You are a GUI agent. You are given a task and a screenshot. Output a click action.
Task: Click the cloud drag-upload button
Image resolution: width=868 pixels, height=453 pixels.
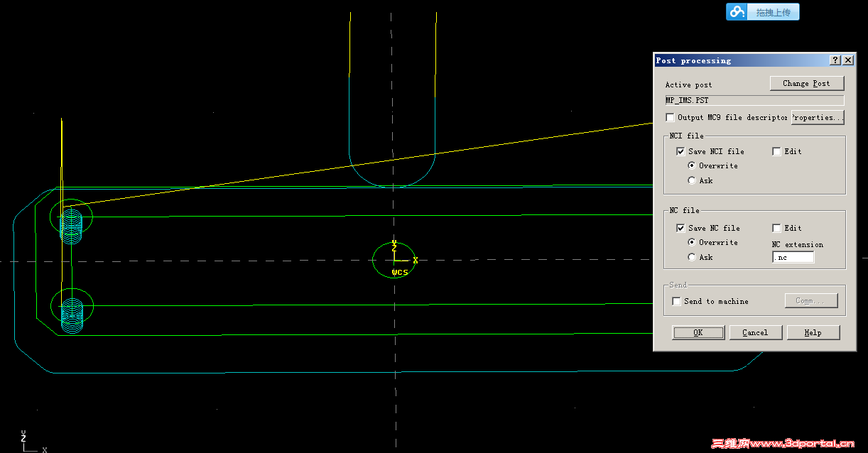(x=763, y=11)
